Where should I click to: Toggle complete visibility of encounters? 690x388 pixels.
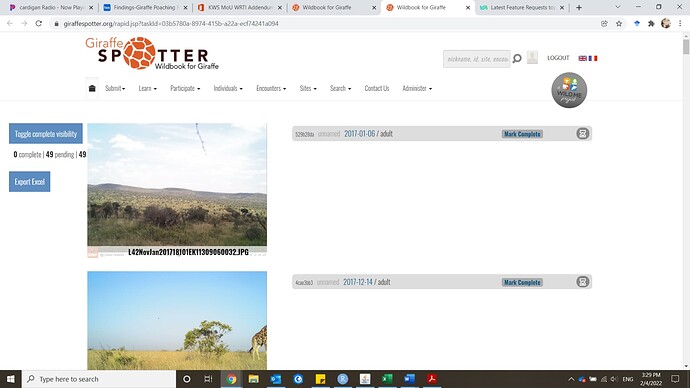(x=46, y=134)
